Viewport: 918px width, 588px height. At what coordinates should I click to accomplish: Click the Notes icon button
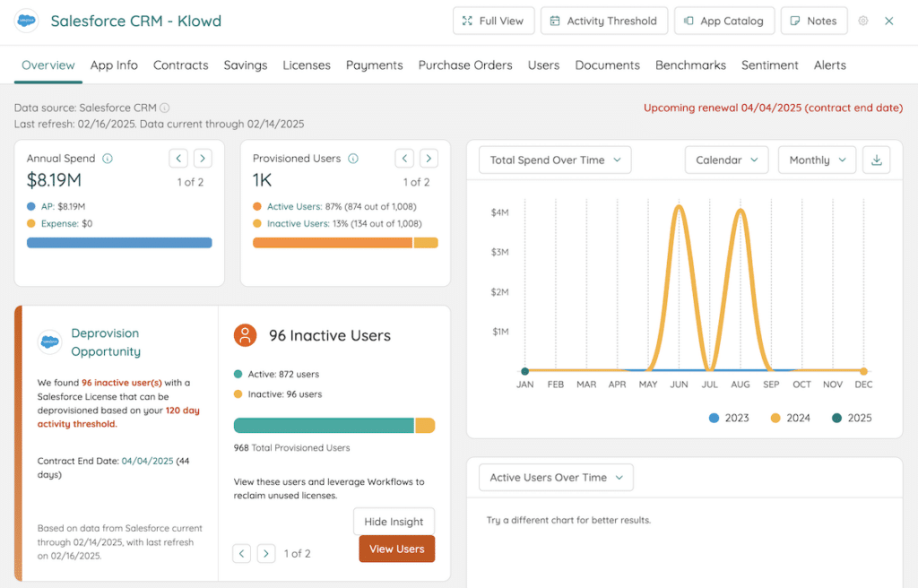(x=797, y=20)
